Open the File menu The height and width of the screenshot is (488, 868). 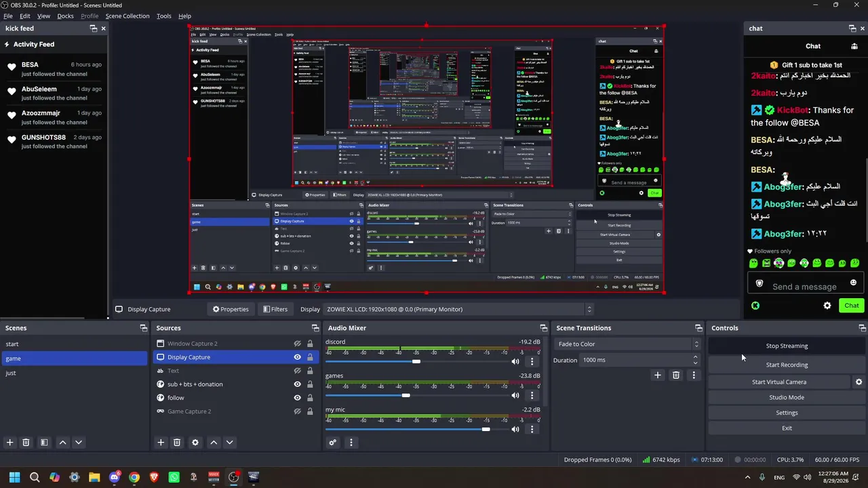[x=8, y=16]
